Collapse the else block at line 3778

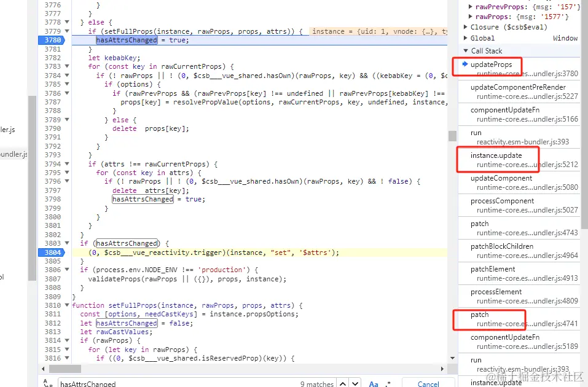[67, 22]
